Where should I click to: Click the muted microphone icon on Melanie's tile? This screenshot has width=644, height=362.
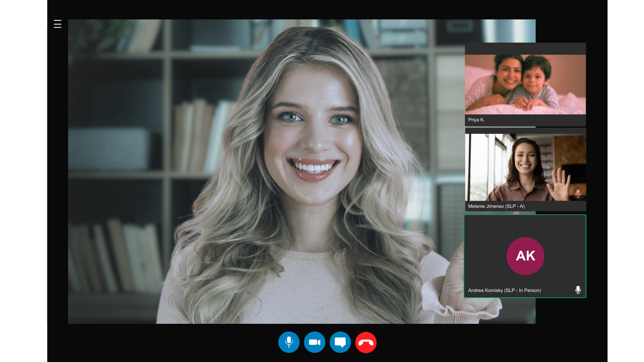point(578,194)
